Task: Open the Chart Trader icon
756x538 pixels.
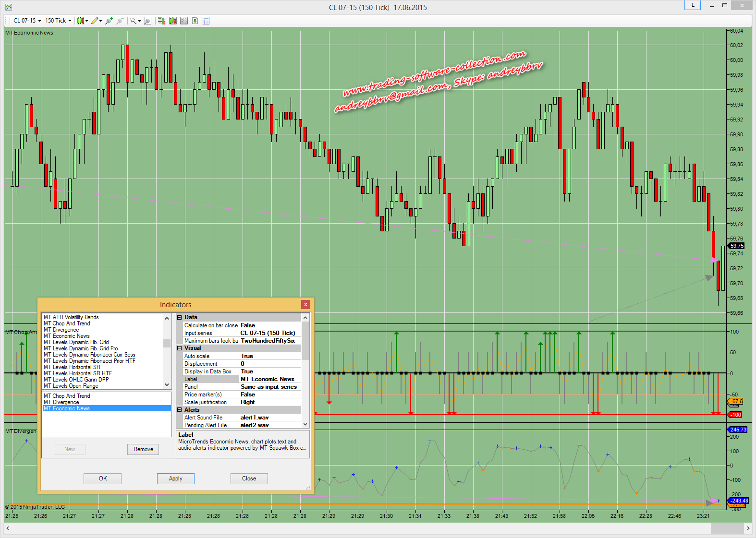Action: point(161,21)
